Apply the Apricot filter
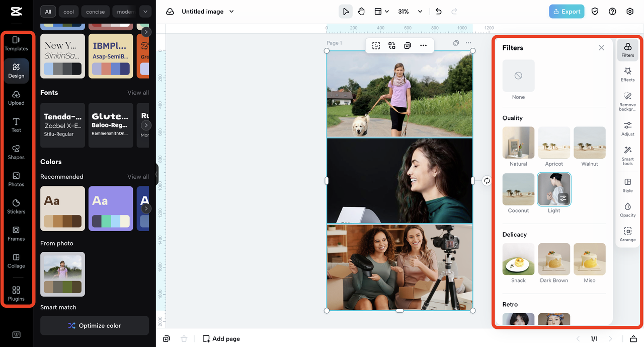The width and height of the screenshot is (644, 347). point(554,143)
